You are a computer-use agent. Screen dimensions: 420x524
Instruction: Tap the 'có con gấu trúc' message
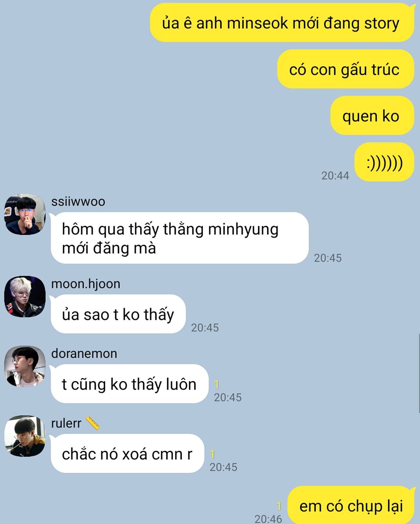tap(346, 69)
